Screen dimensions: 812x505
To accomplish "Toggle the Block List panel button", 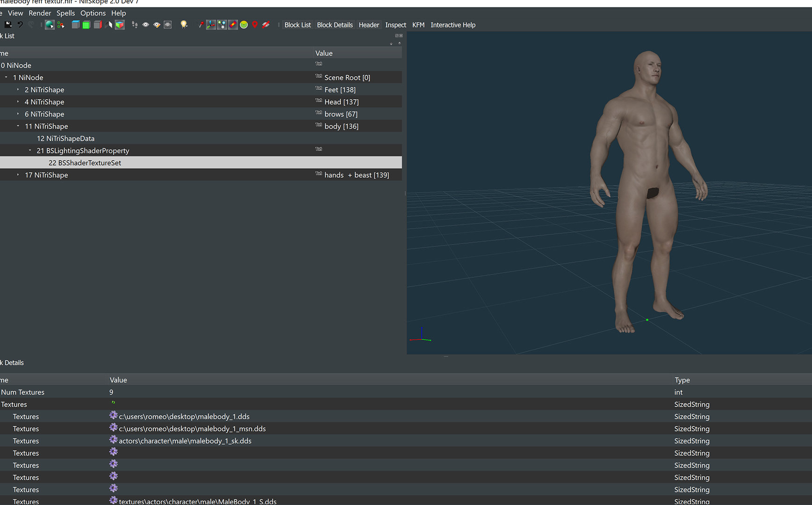I will tap(298, 25).
